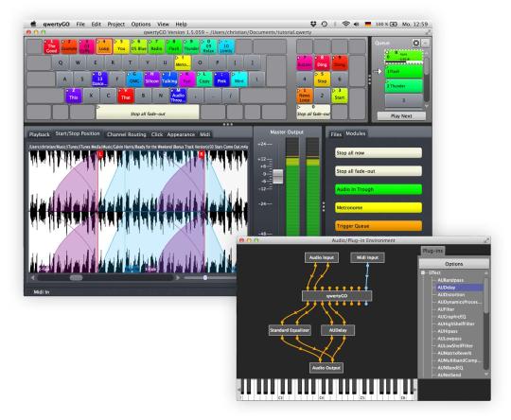
Task: Switch to the Playback tab
Action: tap(40, 134)
